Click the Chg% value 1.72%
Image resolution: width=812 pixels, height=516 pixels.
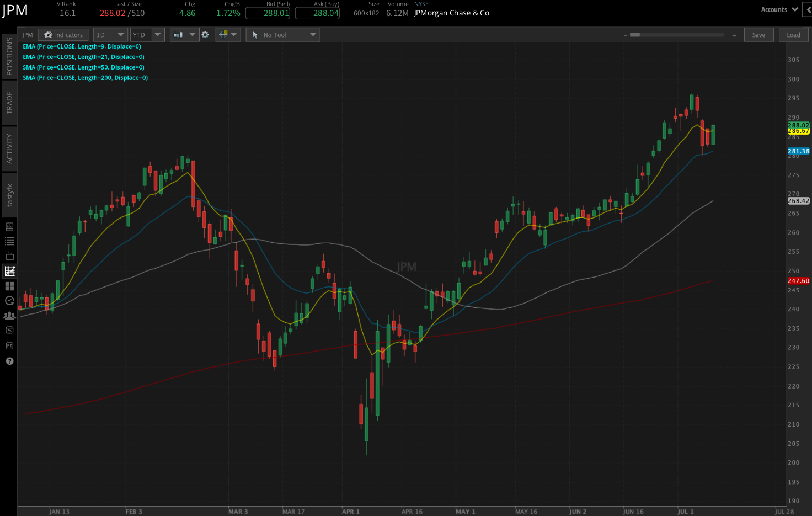point(228,13)
